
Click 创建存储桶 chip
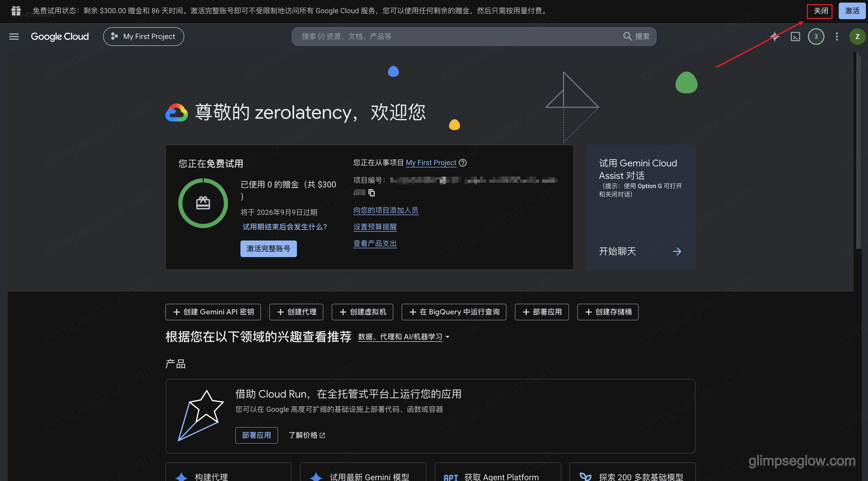[608, 312]
